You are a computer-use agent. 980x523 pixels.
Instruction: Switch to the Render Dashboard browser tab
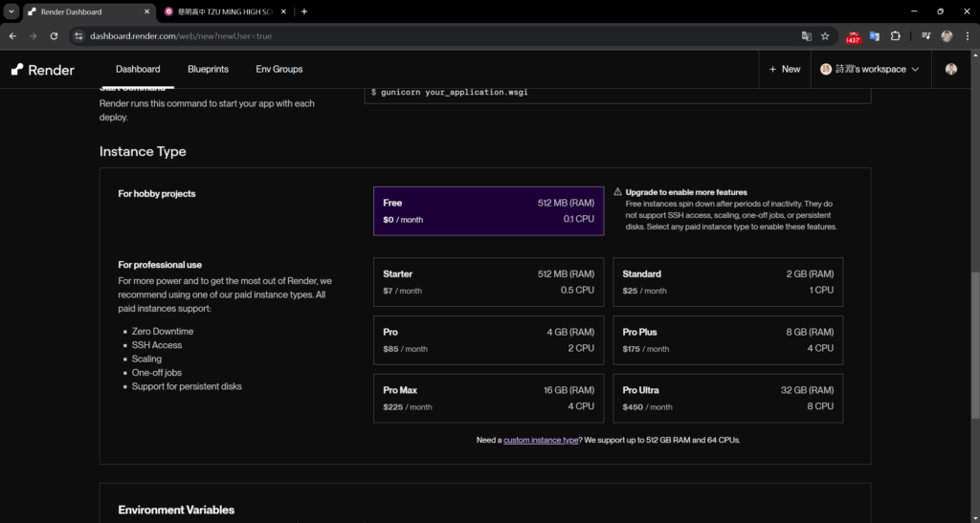[x=89, y=11]
